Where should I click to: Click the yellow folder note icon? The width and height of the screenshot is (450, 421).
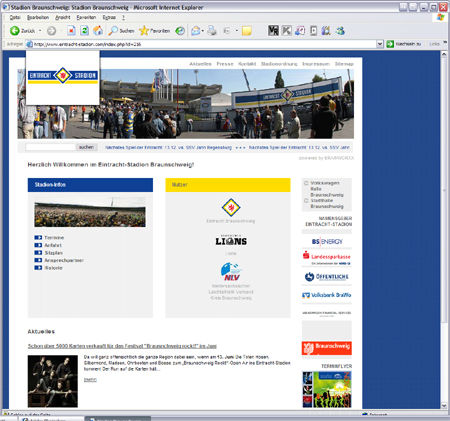247,31
